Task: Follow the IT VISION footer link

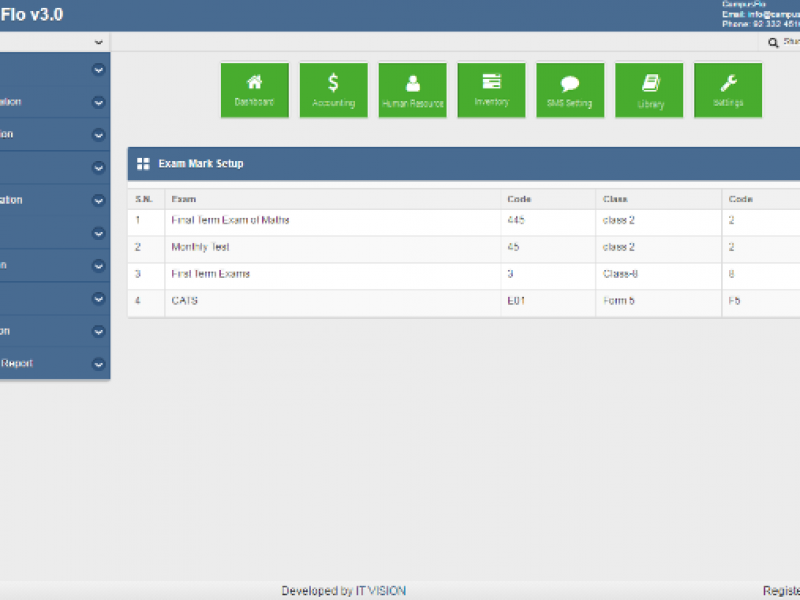Action: pos(380,591)
